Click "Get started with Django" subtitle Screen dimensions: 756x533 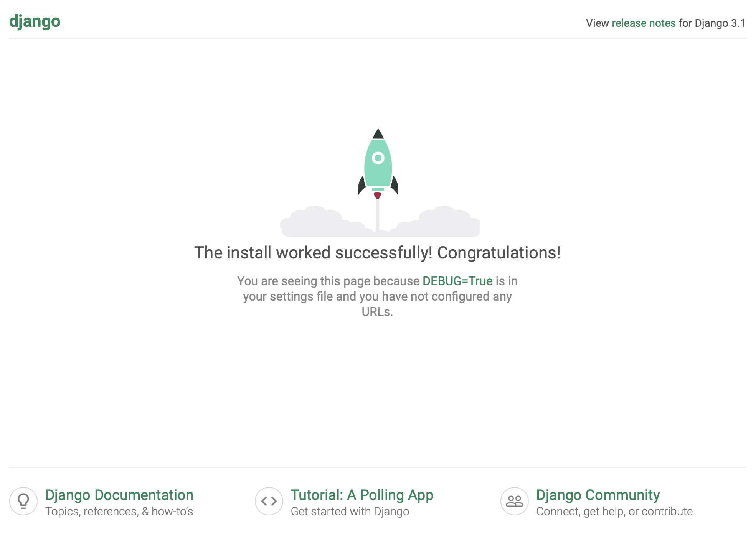[350, 512]
